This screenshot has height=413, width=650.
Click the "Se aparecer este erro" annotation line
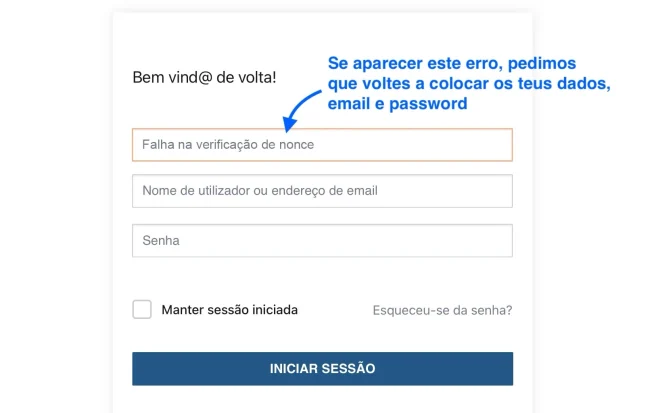[x=451, y=63]
